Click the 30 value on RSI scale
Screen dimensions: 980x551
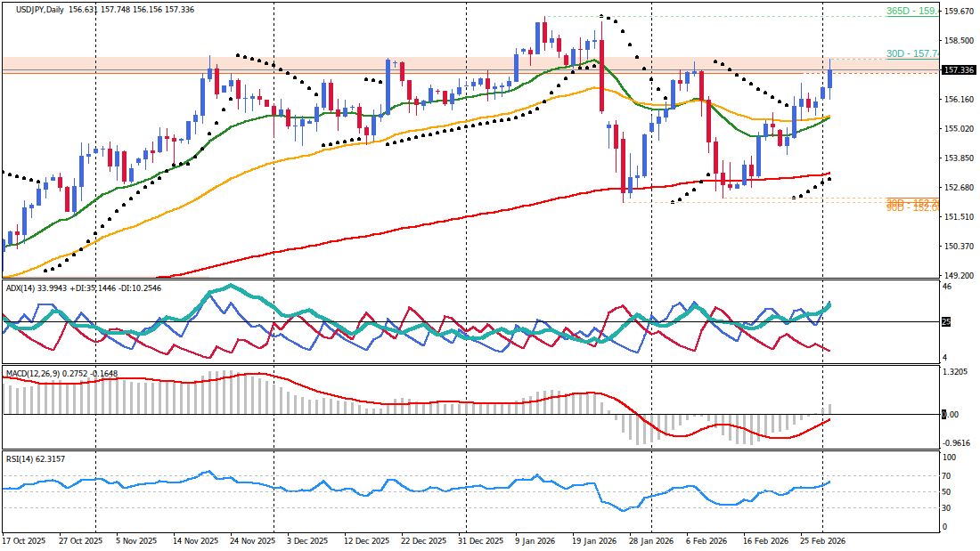tap(948, 508)
